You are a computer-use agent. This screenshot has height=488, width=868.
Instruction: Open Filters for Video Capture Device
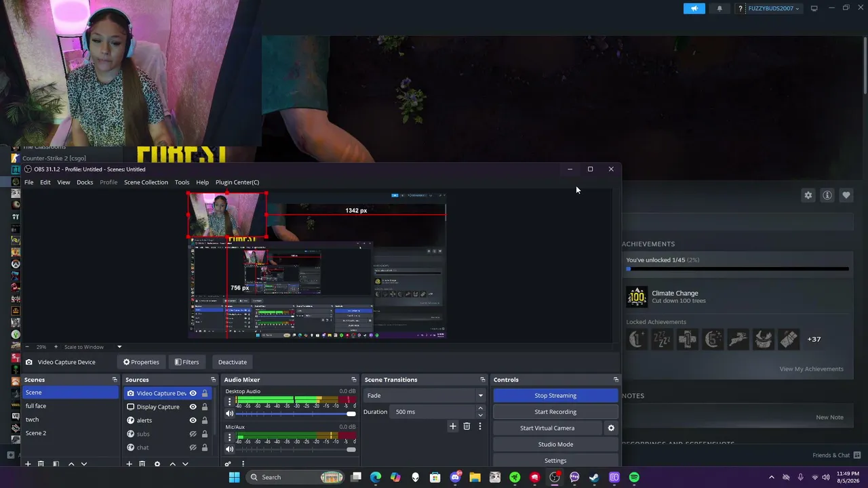186,362
